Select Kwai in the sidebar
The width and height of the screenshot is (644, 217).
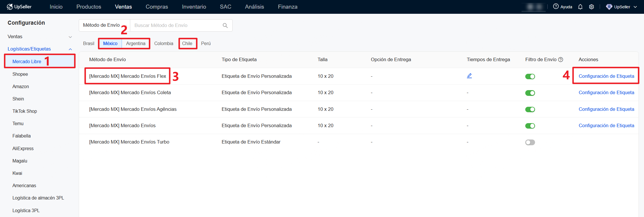pyautogui.click(x=17, y=173)
